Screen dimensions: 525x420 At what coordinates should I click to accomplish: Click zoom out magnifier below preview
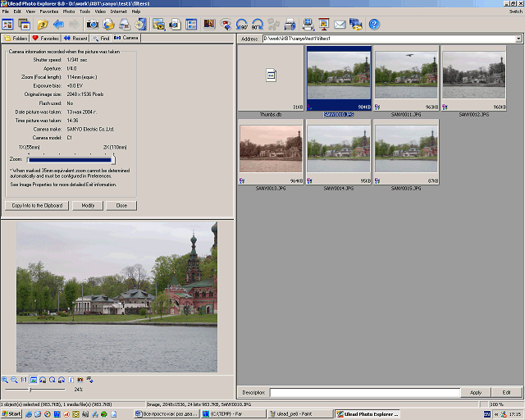(14, 380)
